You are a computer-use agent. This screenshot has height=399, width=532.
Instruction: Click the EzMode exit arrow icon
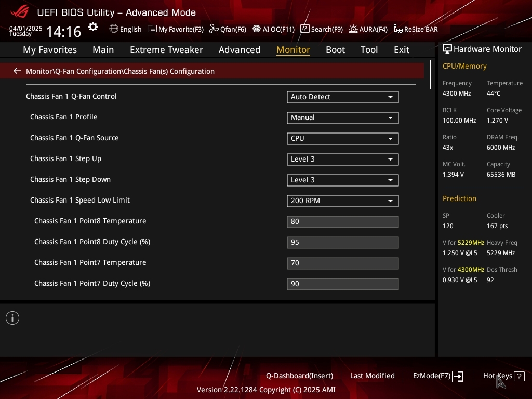(458, 376)
